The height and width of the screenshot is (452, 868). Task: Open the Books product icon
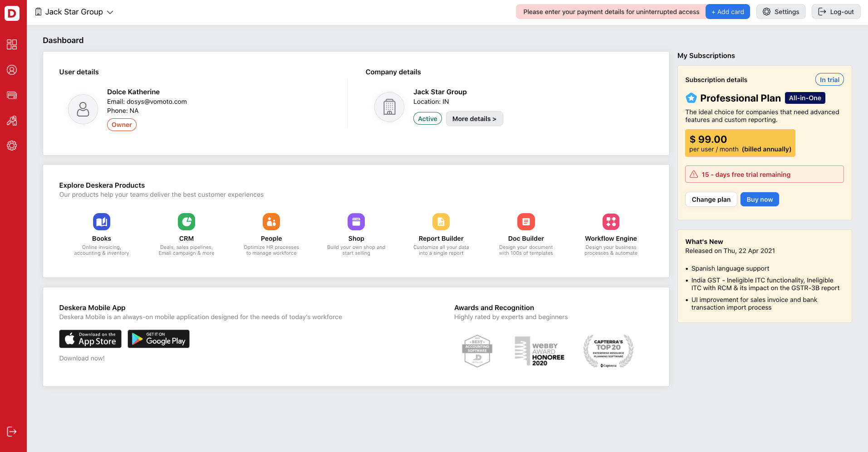click(102, 222)
